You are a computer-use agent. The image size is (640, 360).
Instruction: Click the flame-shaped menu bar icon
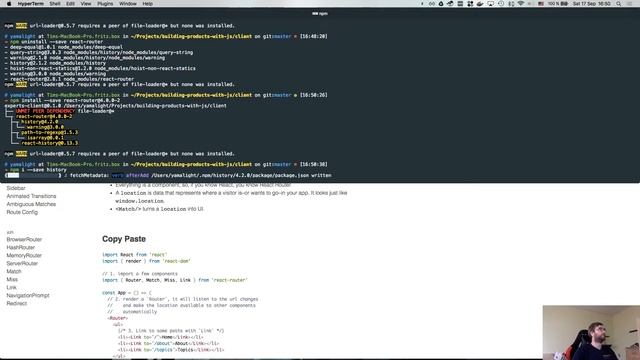pos(441,4)
